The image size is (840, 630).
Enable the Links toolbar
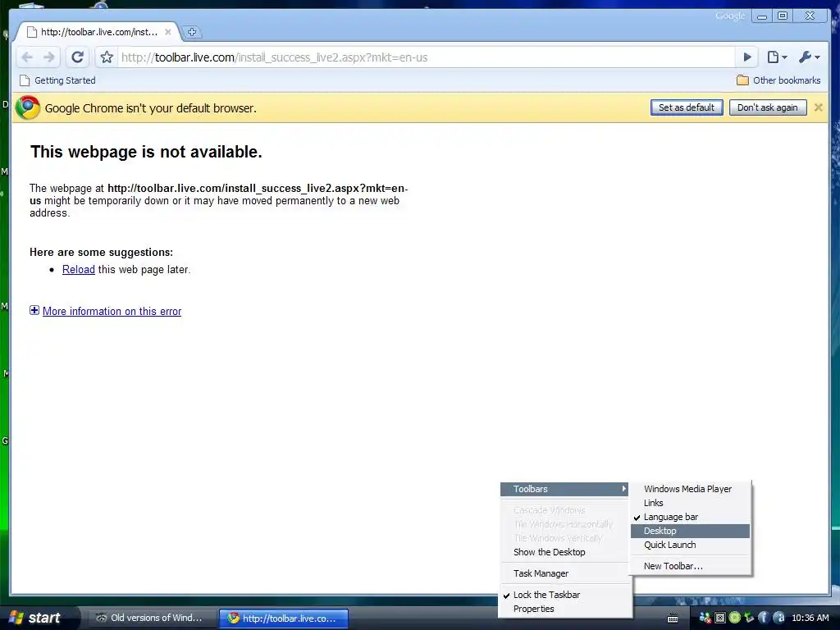[x=690, y=503]
